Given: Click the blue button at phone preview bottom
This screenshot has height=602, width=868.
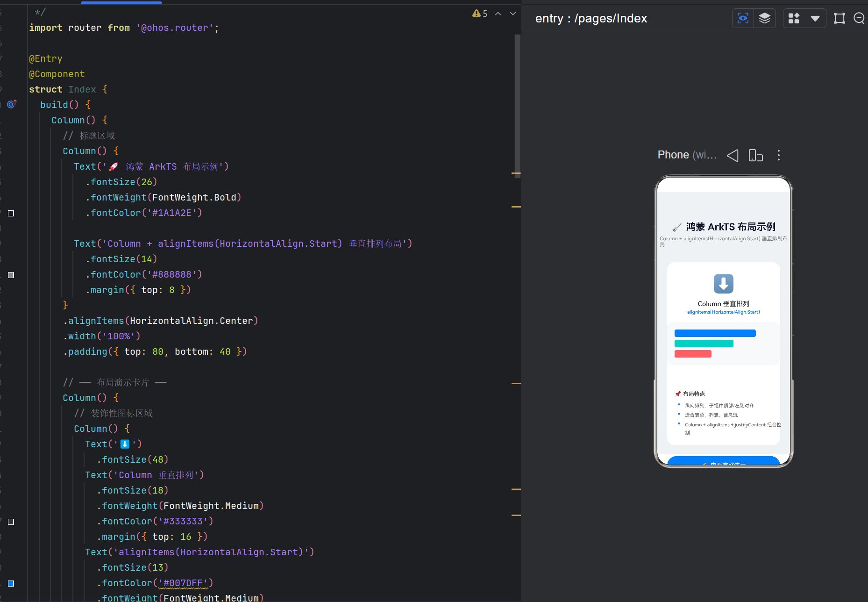Looking at the screenshot, I should pyautogui.click(x=723, y=461).
